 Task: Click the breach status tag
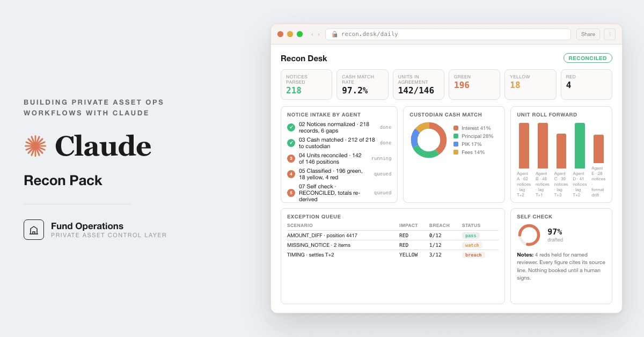(x=473, y=255)
